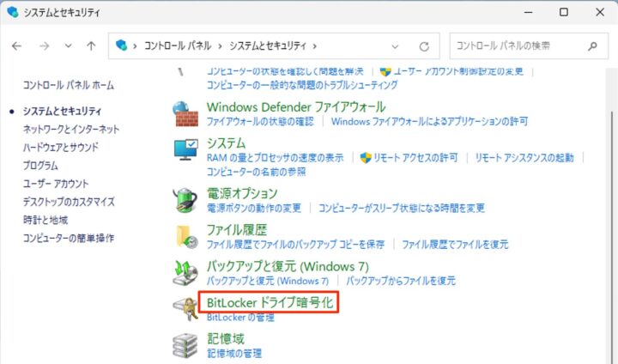Open ハードウェアとサウンド category
Viewport: 618px width, 364px height.
click(61, 147)
